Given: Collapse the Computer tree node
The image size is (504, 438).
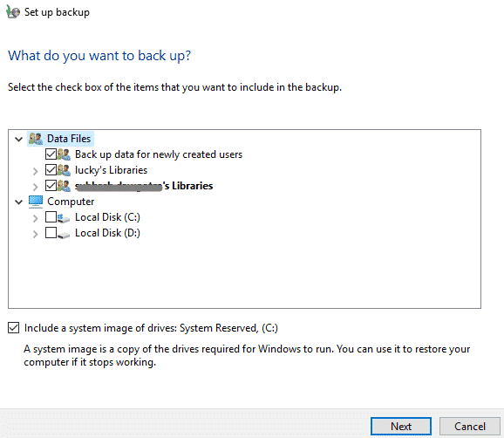Looking at the screenshot, I should click(19, 202).
